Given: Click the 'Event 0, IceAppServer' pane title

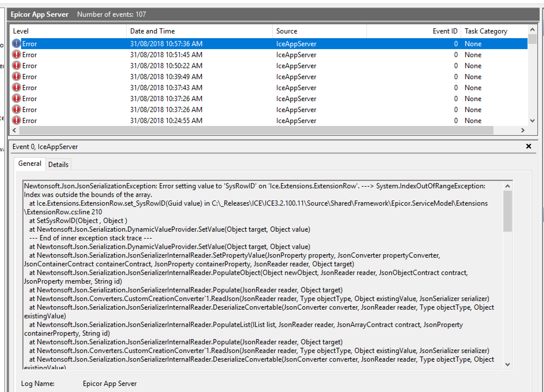Looking at the screenshot, I should [45, 147].
